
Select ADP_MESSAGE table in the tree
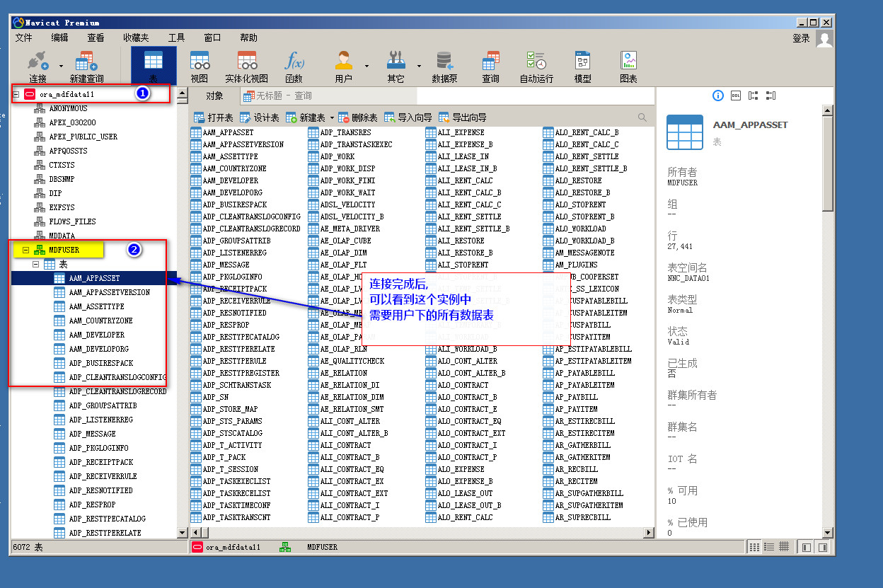pyautogui.click(x=92, y=434)
